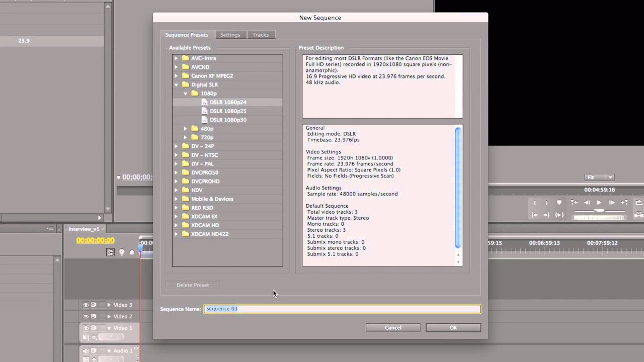
Task: Mute Audio 1 track speaker toggle
Action: point(86,350)
